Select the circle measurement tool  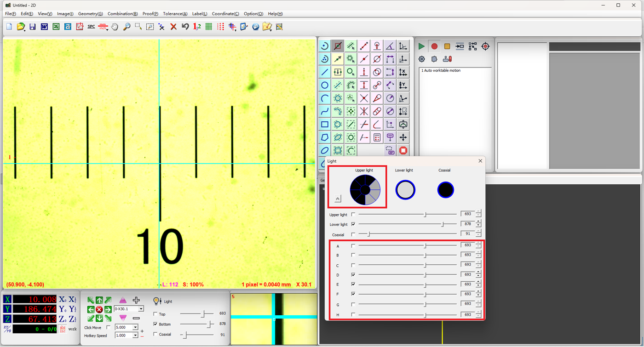[x=325, y=85]
